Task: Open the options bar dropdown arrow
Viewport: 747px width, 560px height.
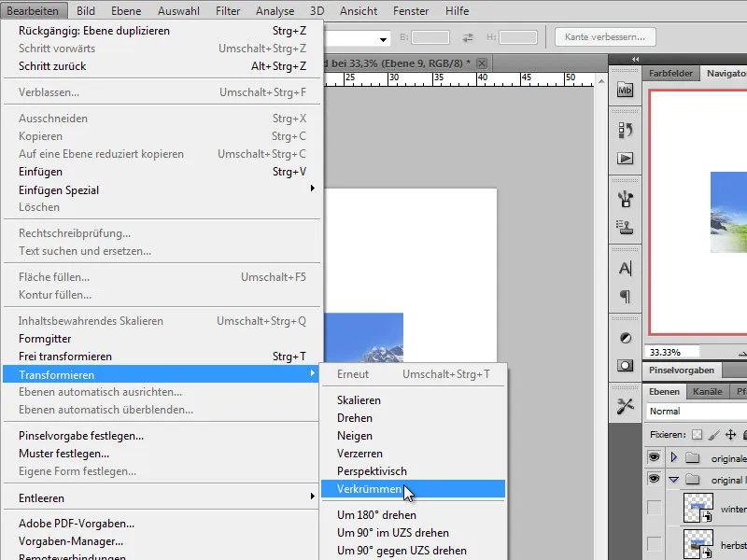Action: [383, 39]
